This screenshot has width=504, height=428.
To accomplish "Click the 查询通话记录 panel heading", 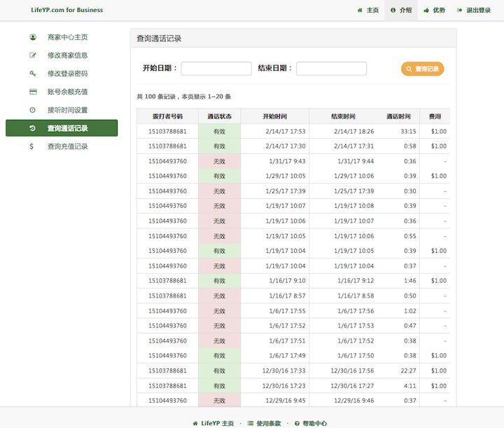I will click(159, 39).
